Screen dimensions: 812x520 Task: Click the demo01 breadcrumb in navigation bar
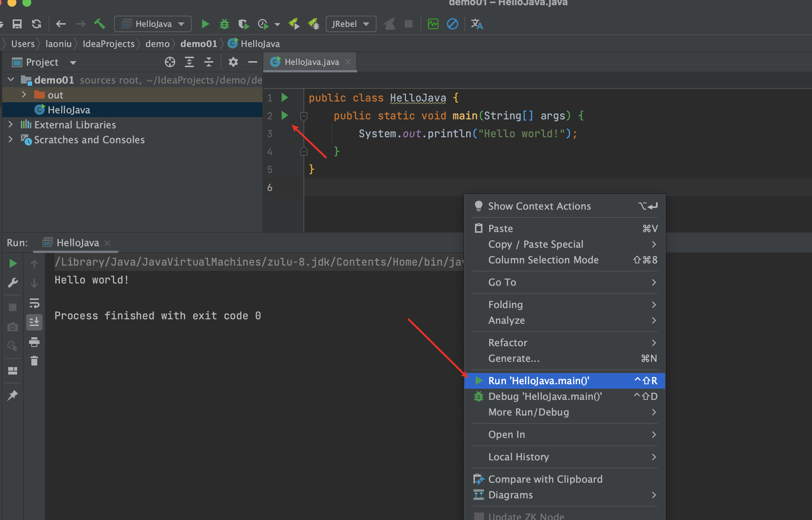[198, 44]
